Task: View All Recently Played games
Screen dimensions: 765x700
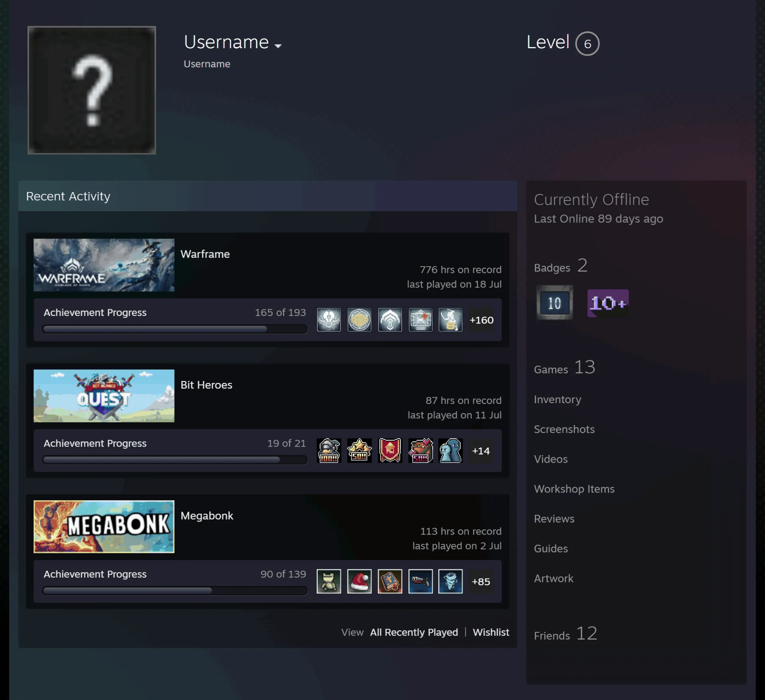Action: coord(414,632)
